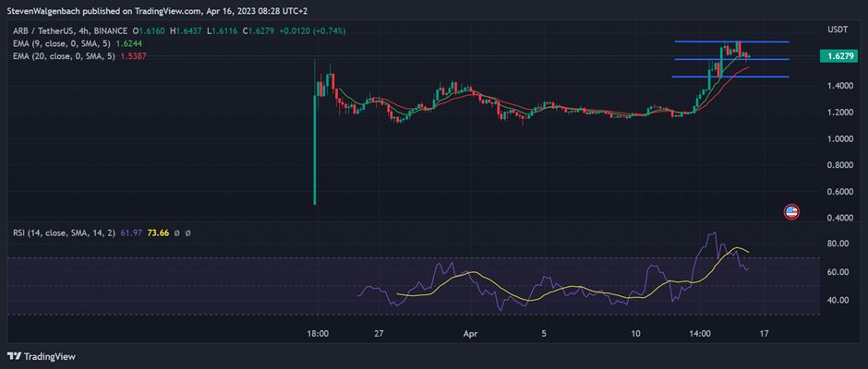This screenshot has width=868, height=369.
Task: Click the Apr label on time axis
Action: pos(469,334)
